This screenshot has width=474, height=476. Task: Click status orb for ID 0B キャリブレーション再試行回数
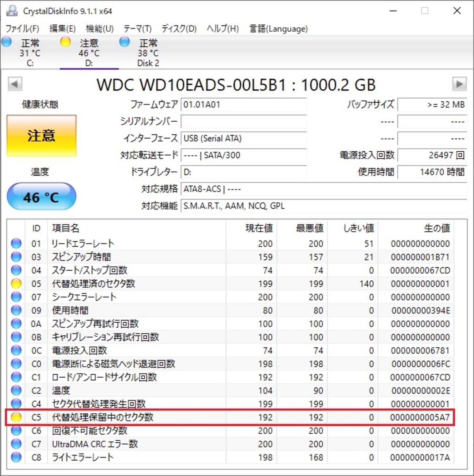point(16,337)
